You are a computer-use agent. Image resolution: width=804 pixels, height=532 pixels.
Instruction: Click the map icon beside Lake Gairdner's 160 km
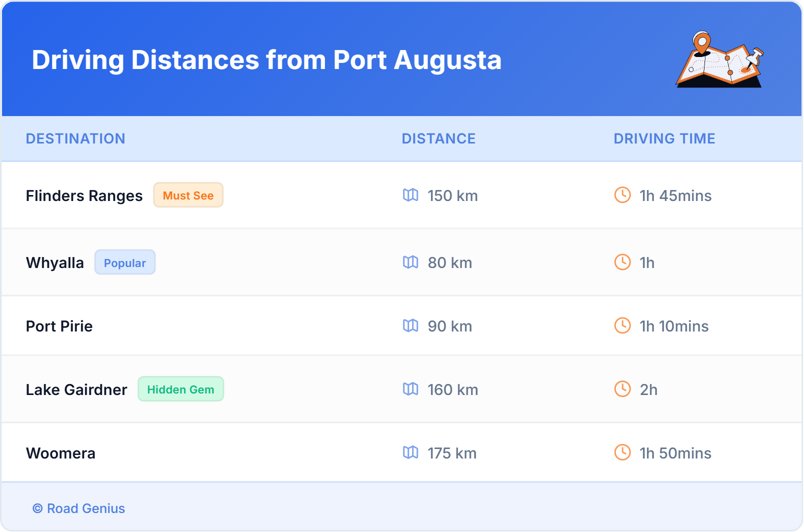410,389
